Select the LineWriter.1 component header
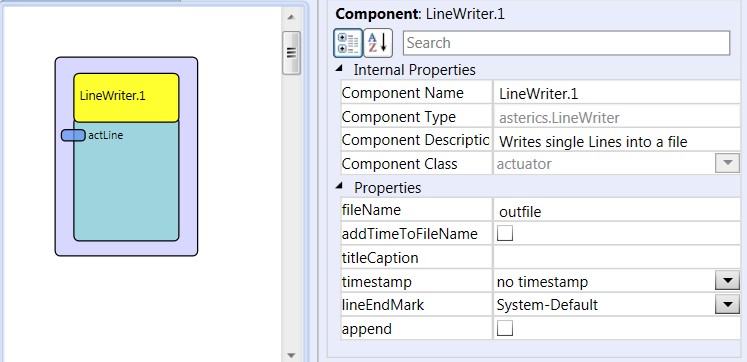747x362 pixels. 126,97
